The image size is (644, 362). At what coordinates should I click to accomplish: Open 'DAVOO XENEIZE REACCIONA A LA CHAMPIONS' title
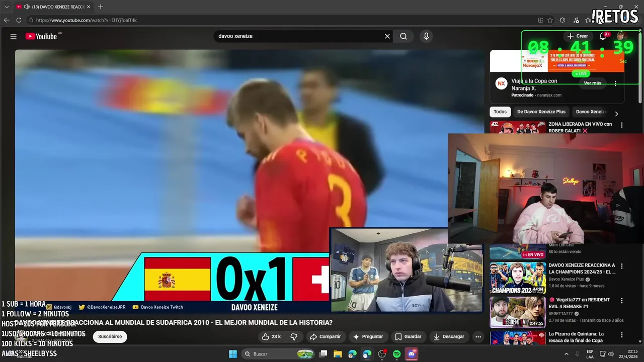(x=582, y=268)
